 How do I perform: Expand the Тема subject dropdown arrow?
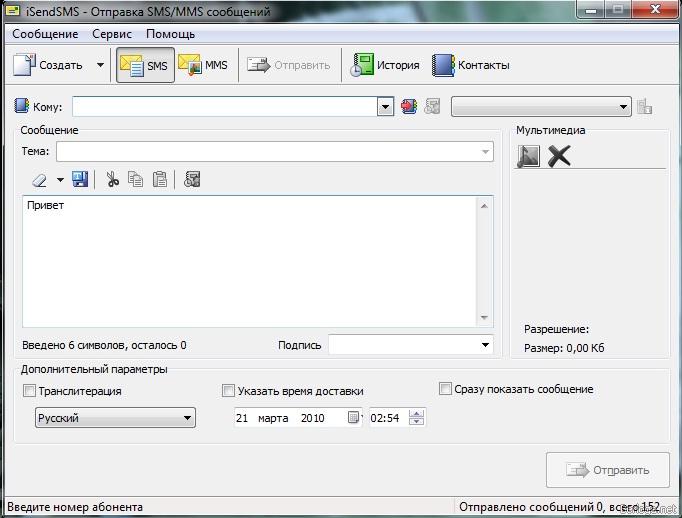click(485, 152)
